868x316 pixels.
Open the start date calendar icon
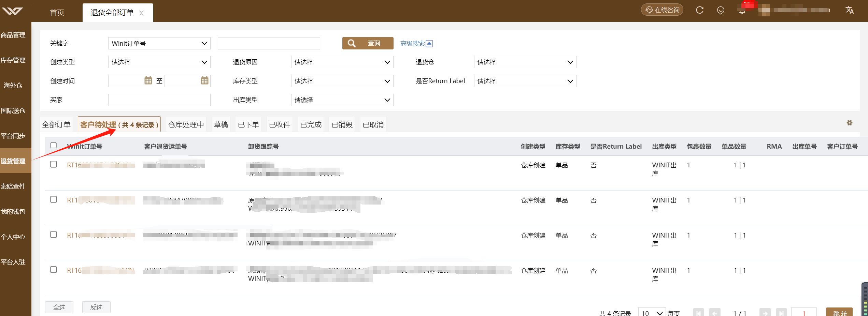click(x=148, y=81)
